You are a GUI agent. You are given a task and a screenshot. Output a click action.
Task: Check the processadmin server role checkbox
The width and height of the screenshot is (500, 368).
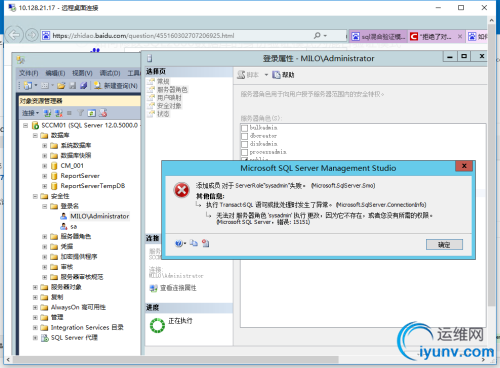click(245, 152)
